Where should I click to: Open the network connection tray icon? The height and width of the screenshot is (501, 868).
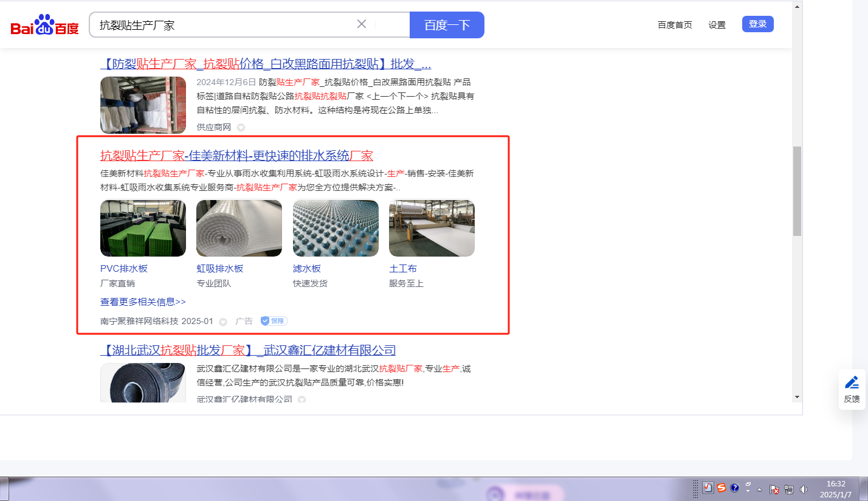pos(790,489)
